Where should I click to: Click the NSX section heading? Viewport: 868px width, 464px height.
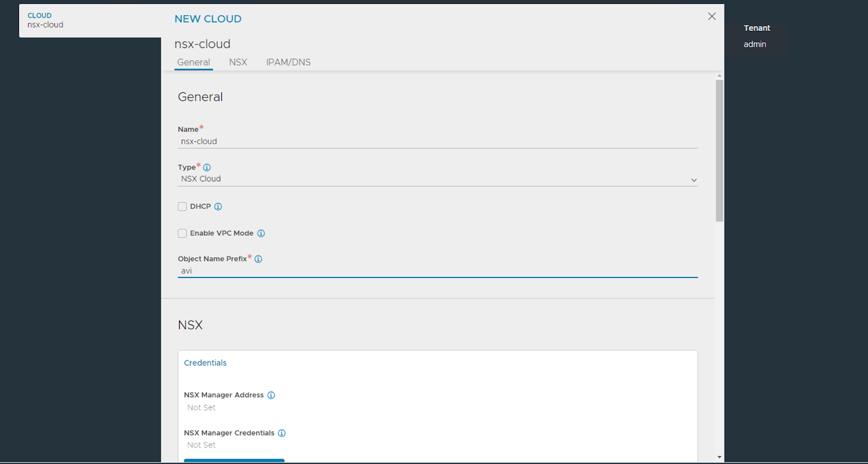(x=190, y=325)
